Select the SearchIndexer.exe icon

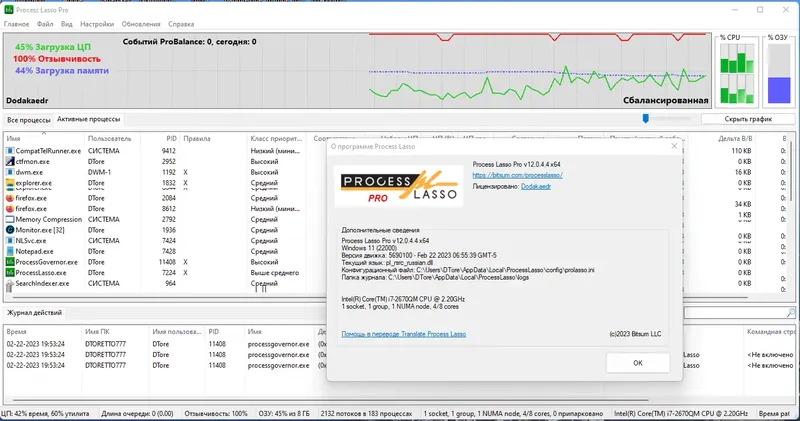tap(10, 285)
